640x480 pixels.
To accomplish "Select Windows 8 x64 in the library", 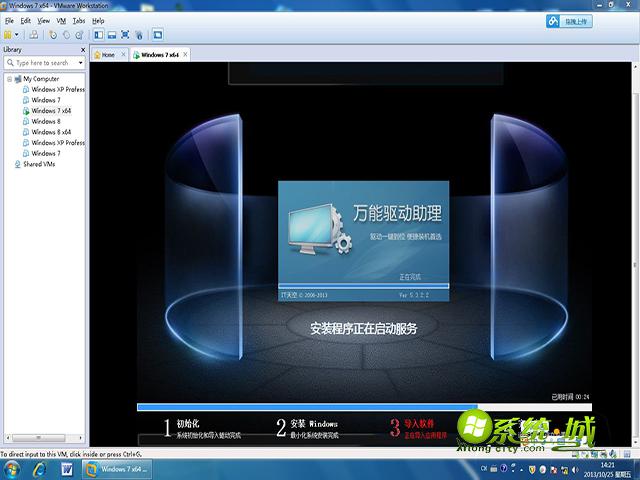I will click(50, 132).
